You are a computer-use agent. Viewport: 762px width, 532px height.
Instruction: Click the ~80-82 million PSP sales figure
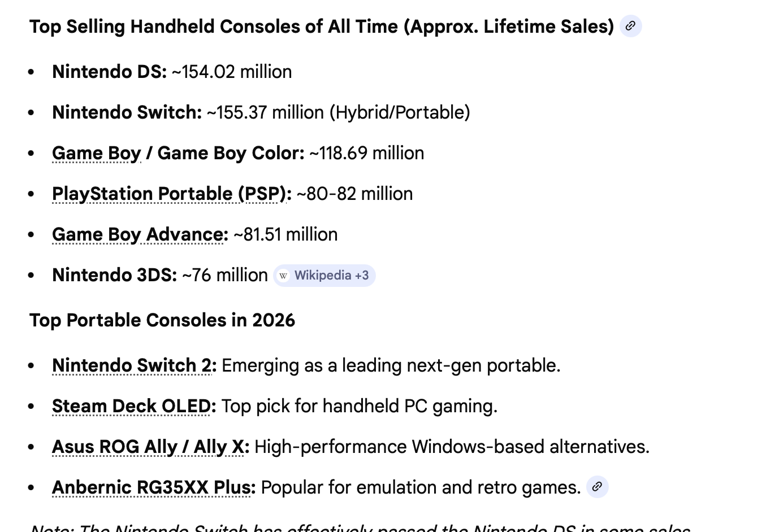pos(354,194)
